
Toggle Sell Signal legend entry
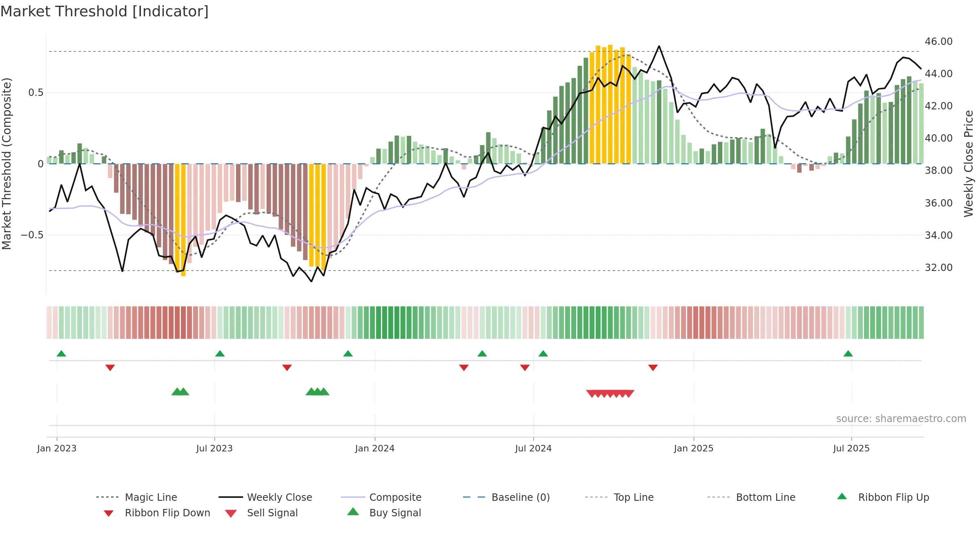pyautogui.click(x=261, y=513)
